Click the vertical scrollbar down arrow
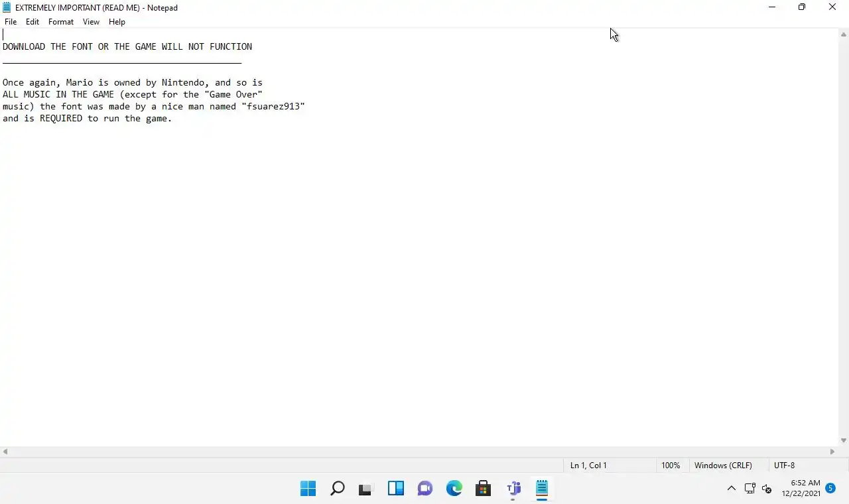The height and width of the screenshot is (504, 849). [x=844, y=440]
